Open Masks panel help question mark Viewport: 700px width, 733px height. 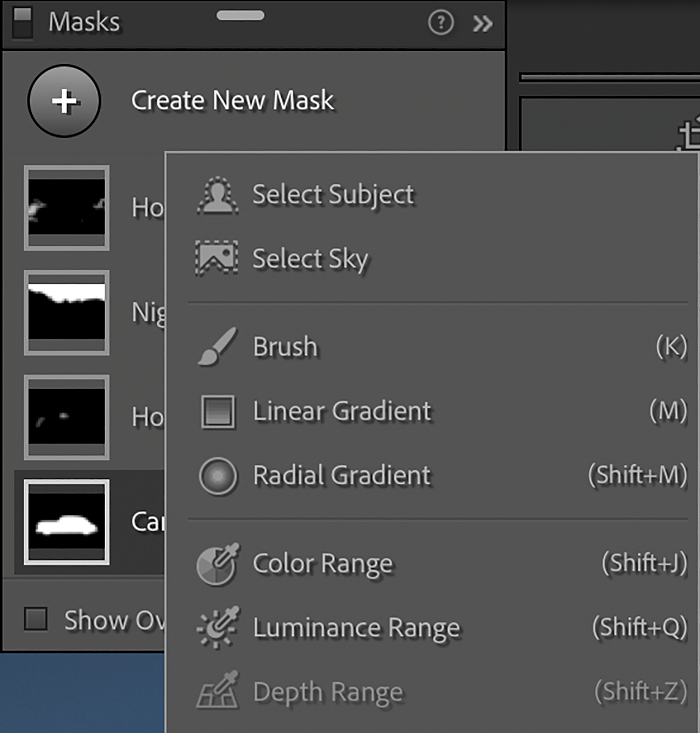[441, 23]
